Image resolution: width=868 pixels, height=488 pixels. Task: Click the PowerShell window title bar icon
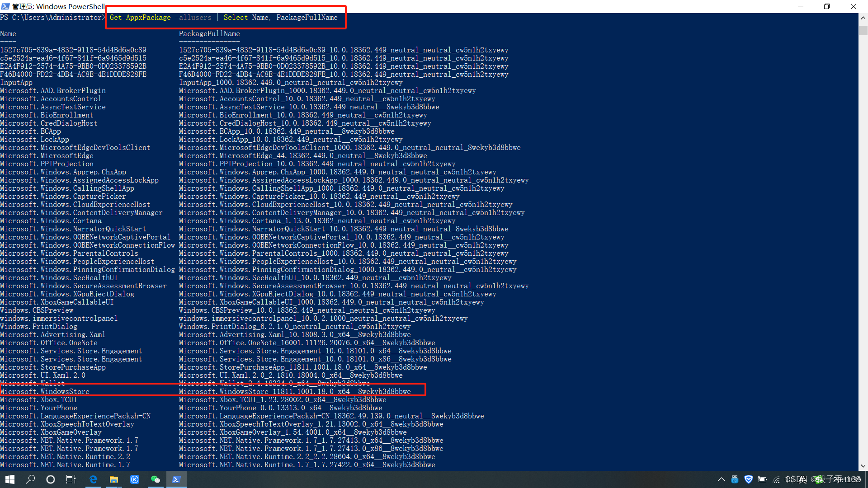(x=5, y=6)
